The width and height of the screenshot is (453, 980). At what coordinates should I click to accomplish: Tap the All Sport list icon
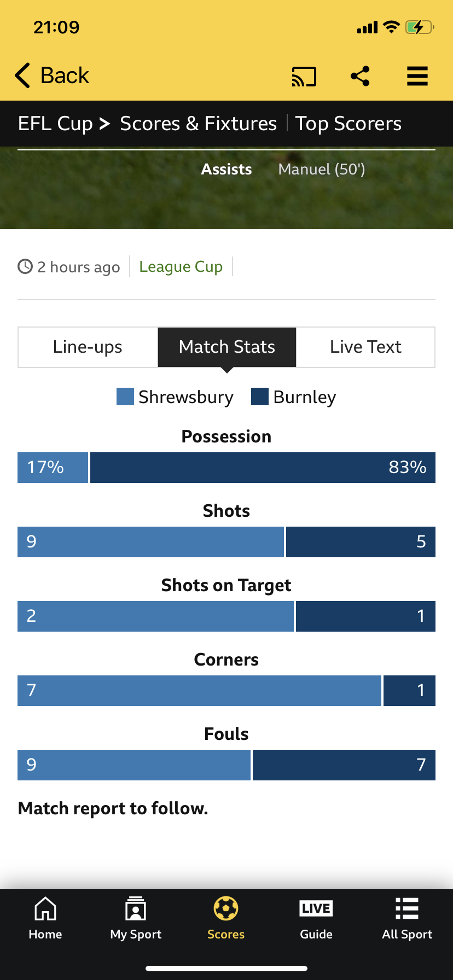[x=407, y=909]
